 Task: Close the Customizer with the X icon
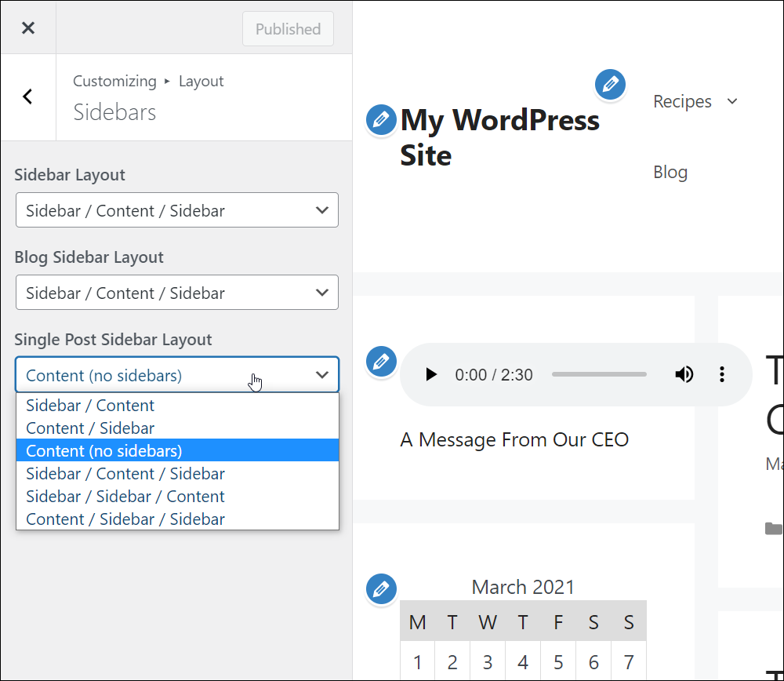28,28
